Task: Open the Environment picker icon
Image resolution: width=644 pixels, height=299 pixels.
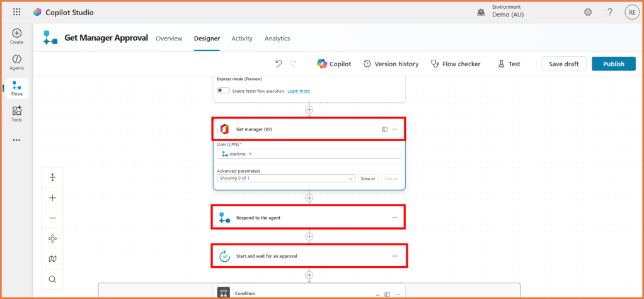Action: click(481, 13)
